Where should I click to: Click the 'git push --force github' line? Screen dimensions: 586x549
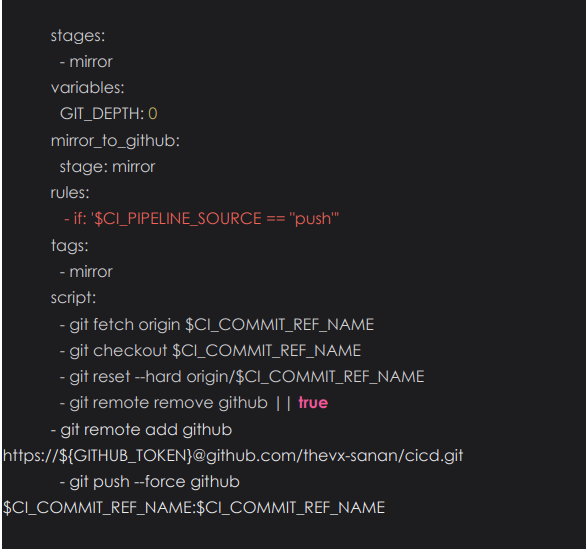pyautogui.click(x=149, y=482)
